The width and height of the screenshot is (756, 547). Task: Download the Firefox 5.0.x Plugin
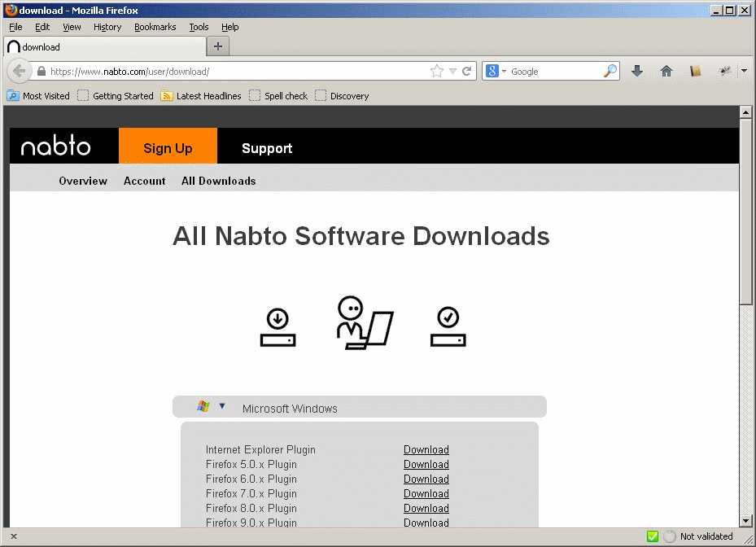coord(426,464)
